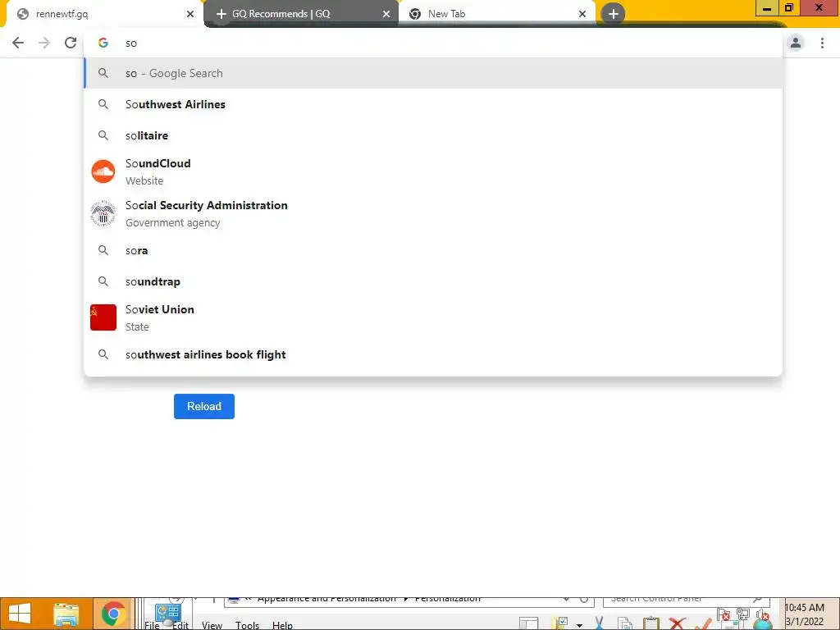Open the Help menu in Control Panel window
The image size is (840, 630).
tap(282, 625)
